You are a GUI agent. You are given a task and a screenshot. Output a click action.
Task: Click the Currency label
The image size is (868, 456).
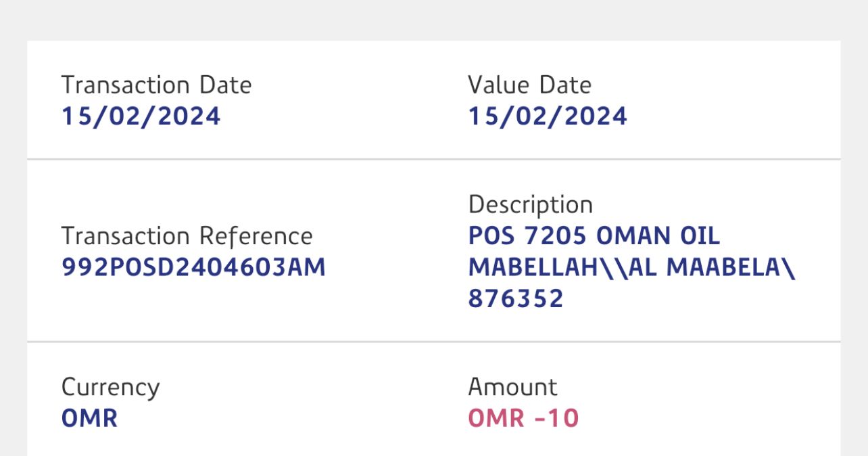coord(110,387)
